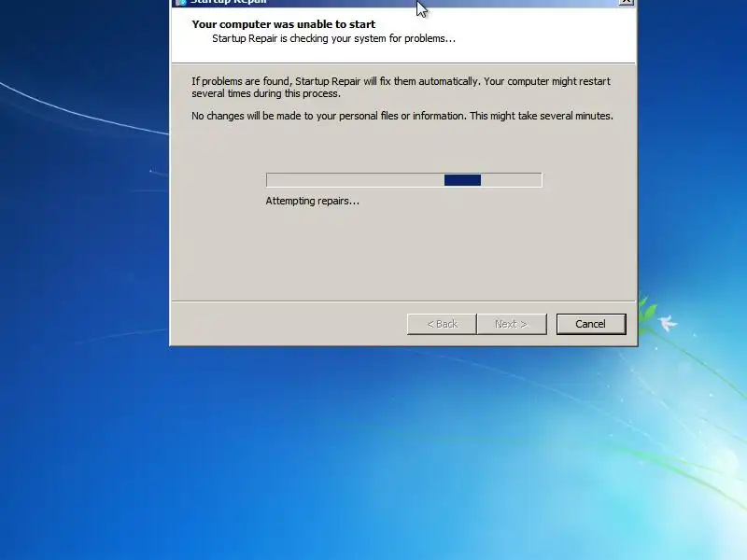Screen dimensions: 747x560
Task: Click the repair progress bar
Action: tap(403, 180)
